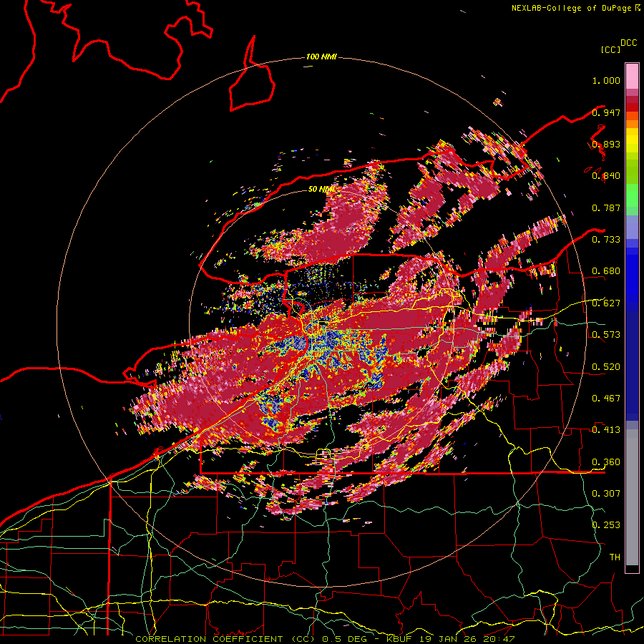Click the 100 NMI range ring label

click(x=321, y=57)
